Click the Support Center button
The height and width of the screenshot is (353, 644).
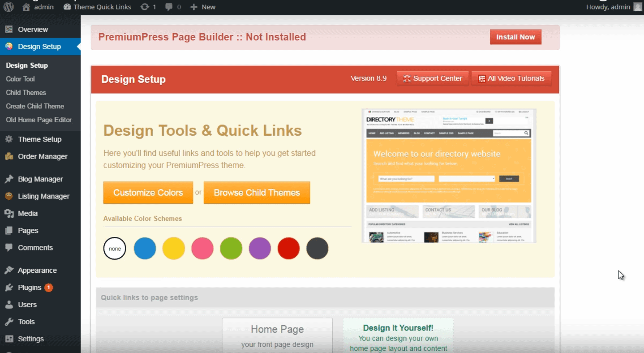(433, 78)
